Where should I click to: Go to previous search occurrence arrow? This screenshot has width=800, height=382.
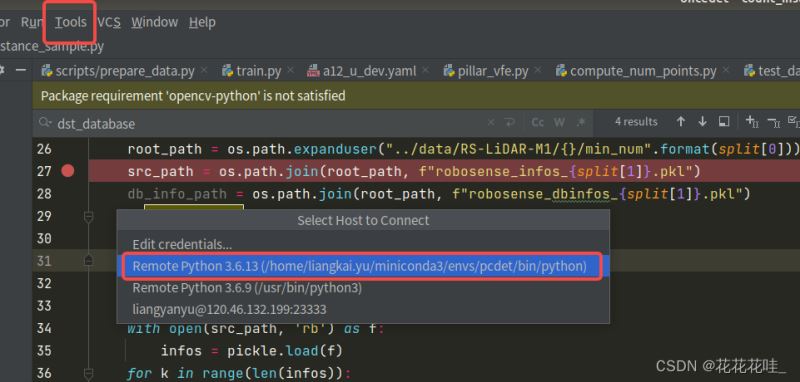click(681, 122)
